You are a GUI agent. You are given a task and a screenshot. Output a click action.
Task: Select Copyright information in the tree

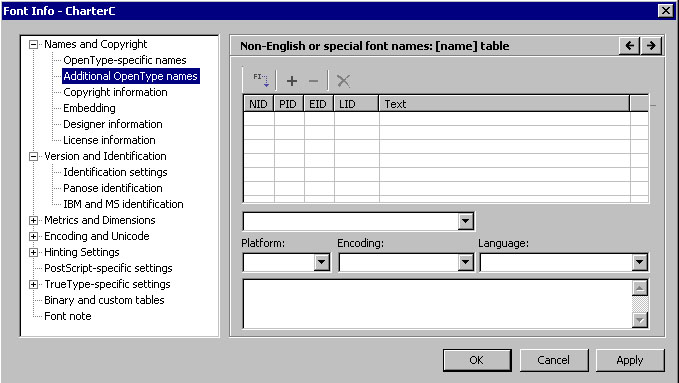[x=115, y=92]
